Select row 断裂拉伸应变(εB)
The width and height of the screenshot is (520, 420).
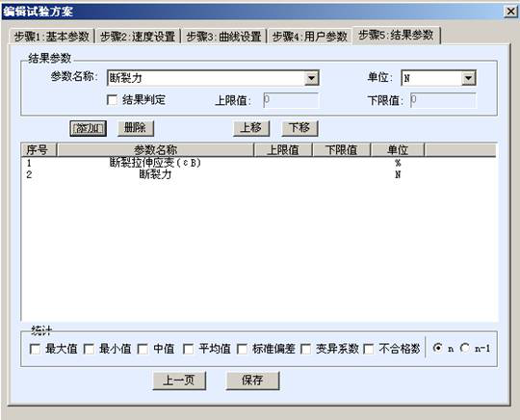click(259, 163)
